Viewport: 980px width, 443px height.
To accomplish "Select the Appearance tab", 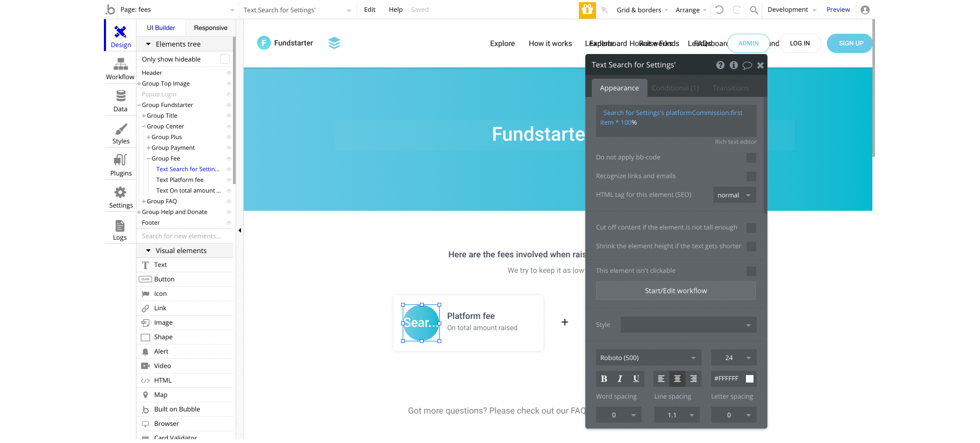I will 620,88.
